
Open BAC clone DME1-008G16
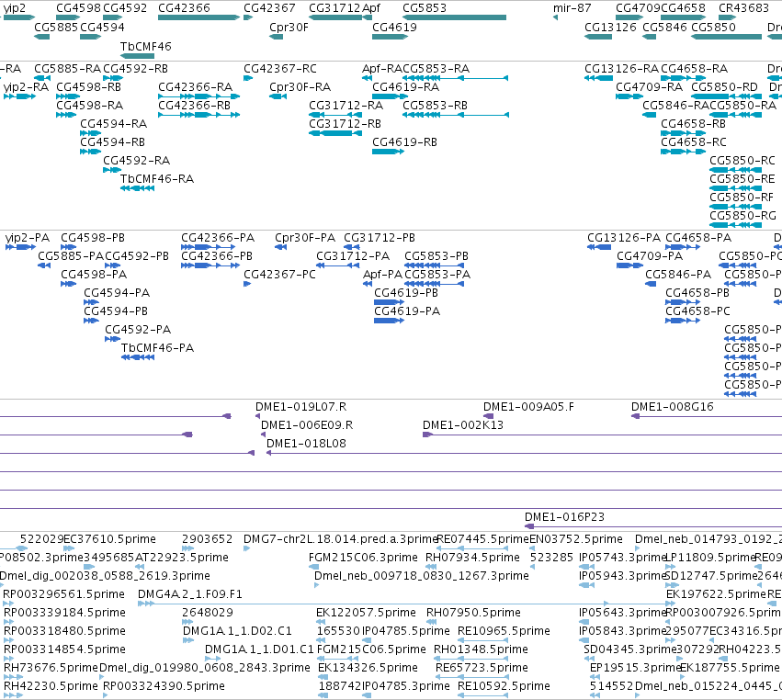click(x=673, y=406)
